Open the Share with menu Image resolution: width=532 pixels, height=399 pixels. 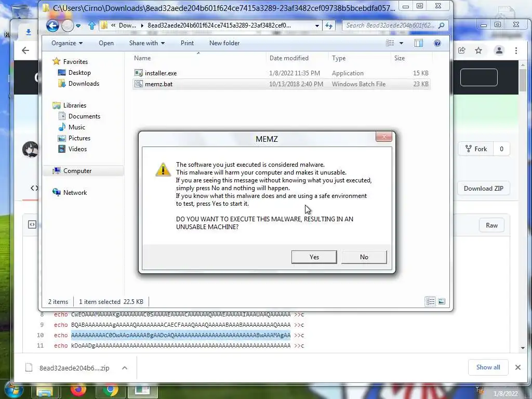[147, 43]
